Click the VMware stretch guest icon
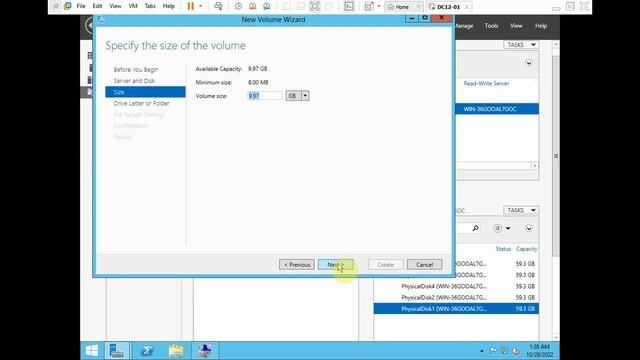 tap(369, 6)
